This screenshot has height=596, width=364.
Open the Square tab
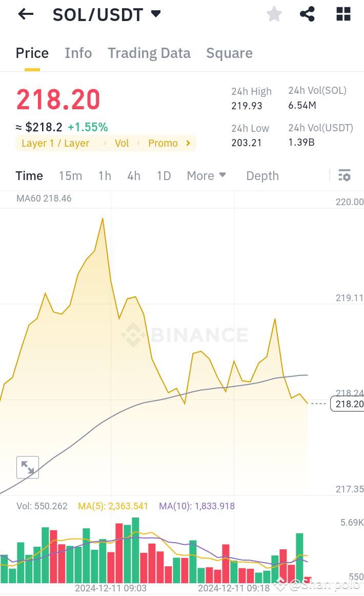(x=229, y=53)
